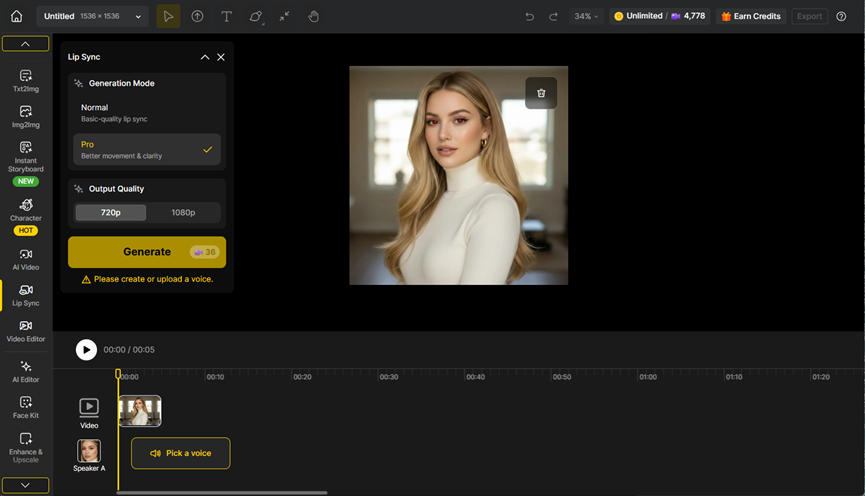This screenshot has width=865, height=496.
Task: Select Pro generation mode
Action: (x=147, y=149)
